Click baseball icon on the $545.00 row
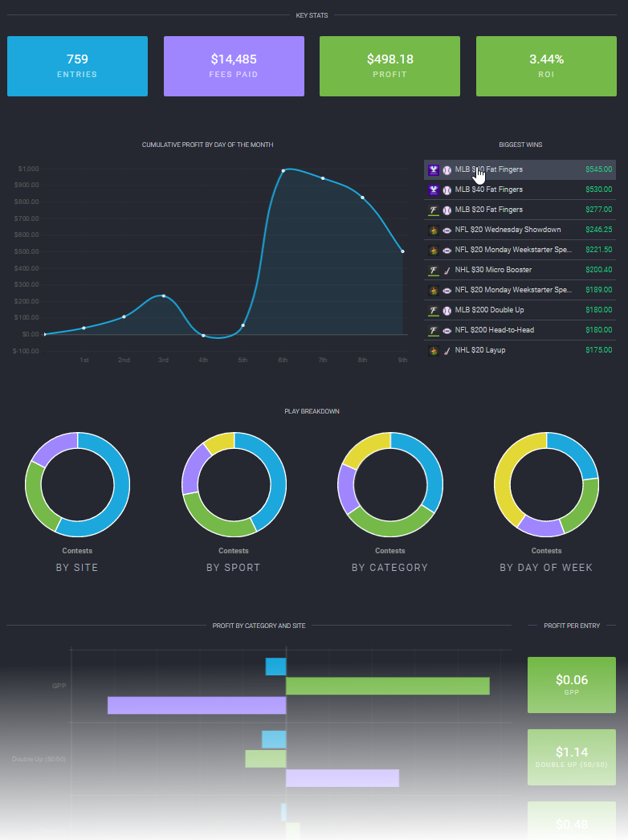Screen dimensions: 628x840 447,169
